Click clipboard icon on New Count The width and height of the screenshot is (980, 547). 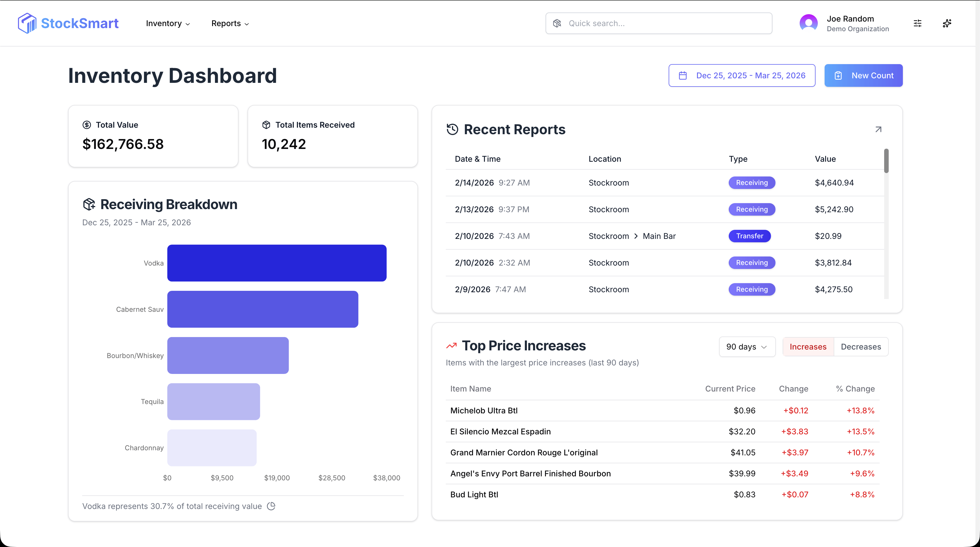tap(838, 75)
